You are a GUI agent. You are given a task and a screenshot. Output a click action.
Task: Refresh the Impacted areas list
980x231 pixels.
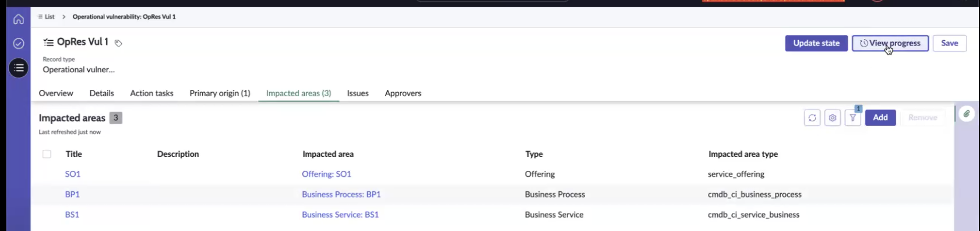pyautogui.click(x=812, y=118)
